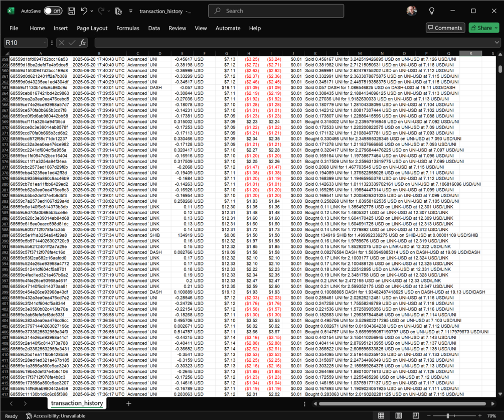Switch to Normal view icon
Screen dimensions: 504x420
[381, 415]
